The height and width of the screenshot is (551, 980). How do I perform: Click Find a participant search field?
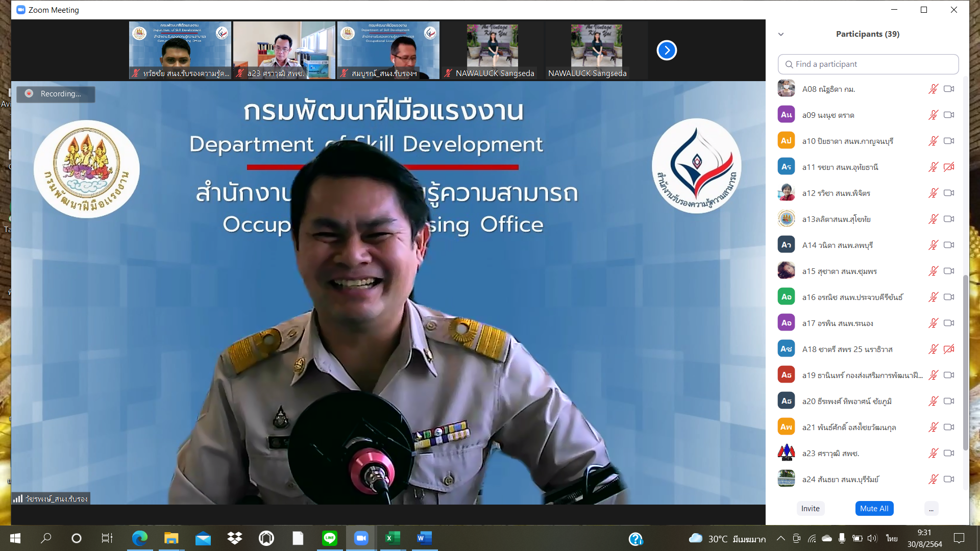[x=868, y=64]
